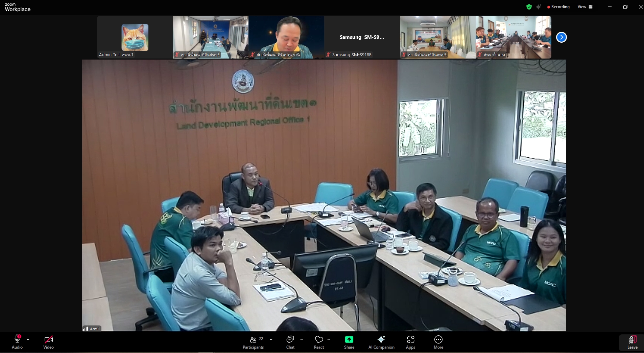Image resolution: width=644 pixels, height=353 pixels.
Task: Open AI Companion
Action: [381, 342]
